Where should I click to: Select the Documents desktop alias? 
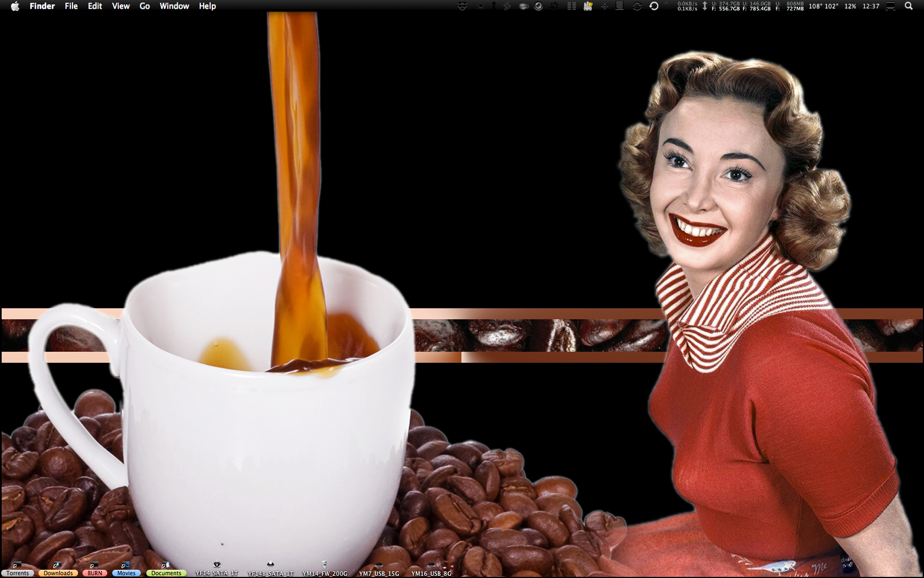pyautogui.click(x=166, y=570)
